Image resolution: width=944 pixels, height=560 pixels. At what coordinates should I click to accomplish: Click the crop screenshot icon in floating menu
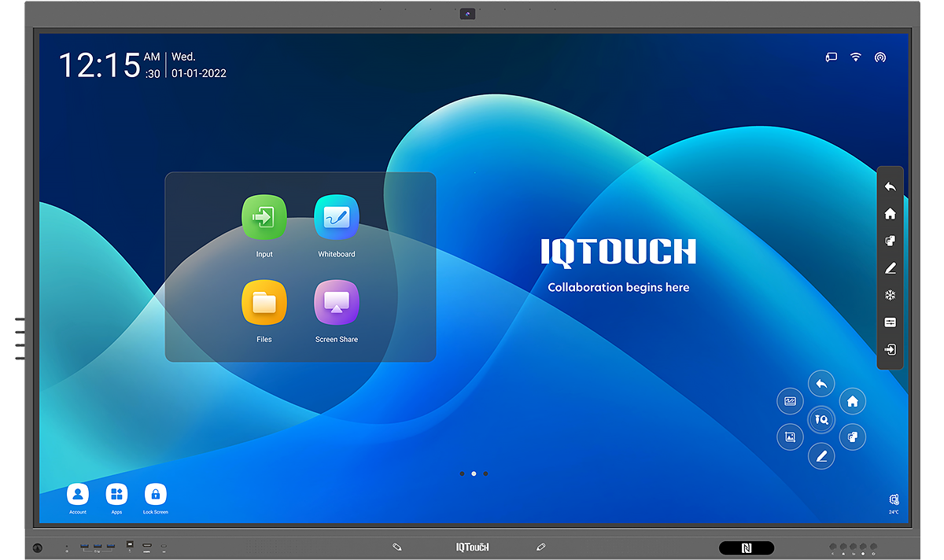click(x=790, y=437)
